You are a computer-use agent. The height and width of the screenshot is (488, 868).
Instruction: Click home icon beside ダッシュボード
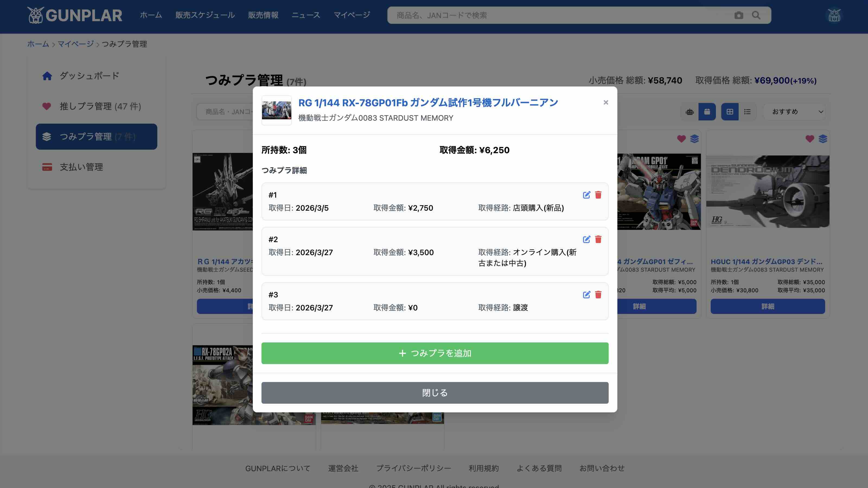click(47, 76)
